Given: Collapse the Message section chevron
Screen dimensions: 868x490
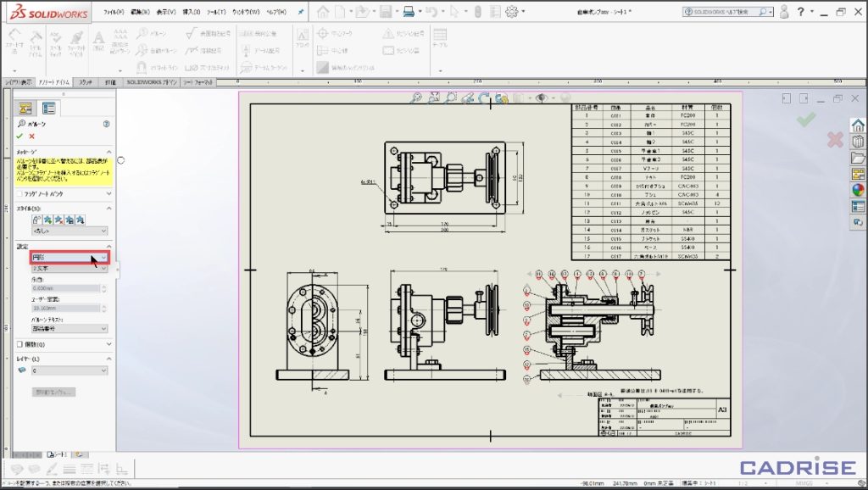Looking at the screenshot, I should [x=108, y=152].
